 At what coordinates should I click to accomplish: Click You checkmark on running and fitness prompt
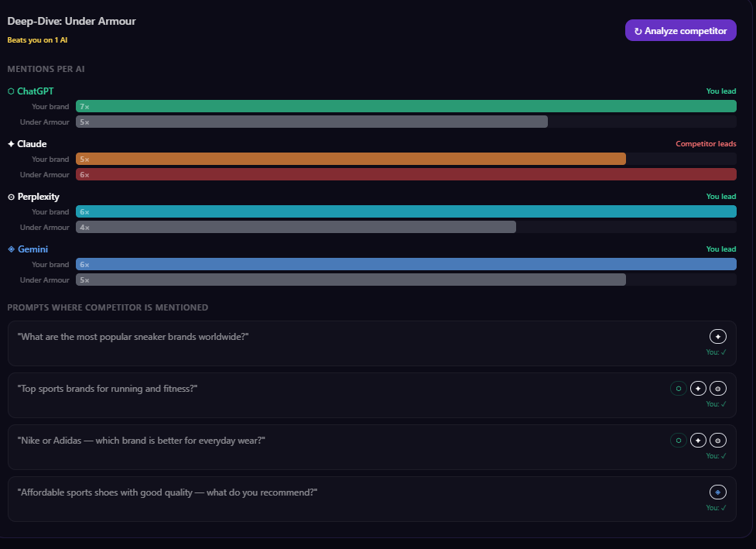[716, 403]
